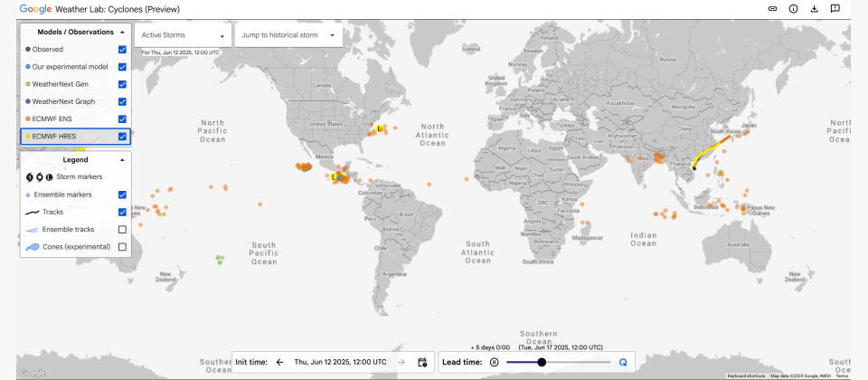Pause the lead time animation

[495, 362]
